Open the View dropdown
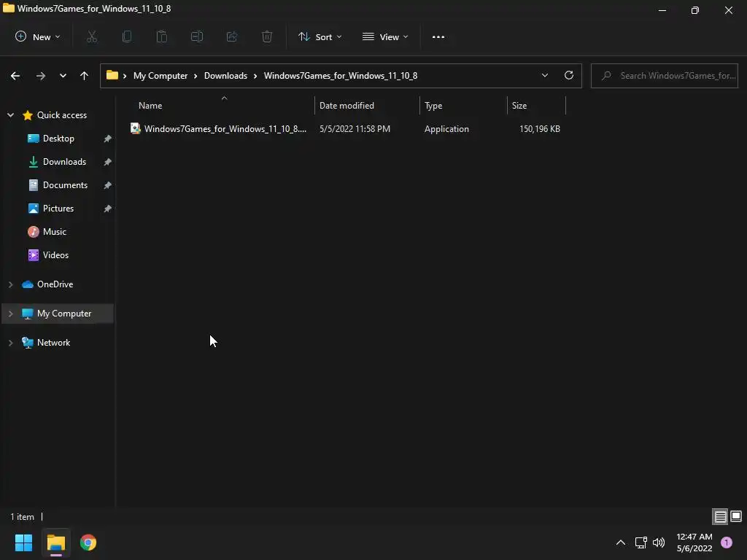Viewport: 747px width, 560px height. tap(385, 36)
